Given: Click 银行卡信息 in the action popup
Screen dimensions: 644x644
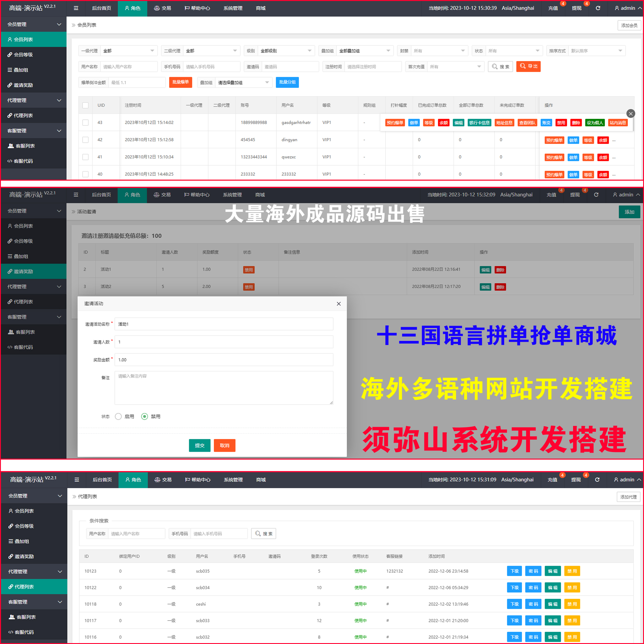Looking at the screenshot, I should (x=479, y=123).
